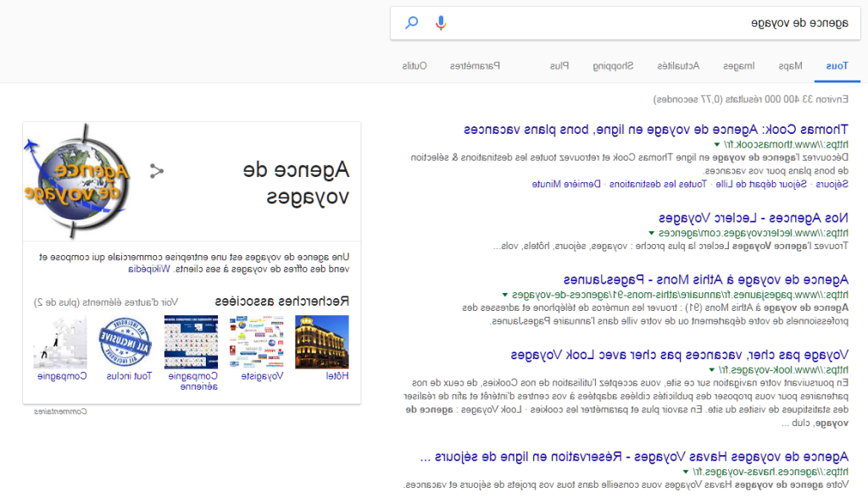Select the Compagnie puzzle thumbnail
Screen dimensions: 868x499
[x=60, y=342]
